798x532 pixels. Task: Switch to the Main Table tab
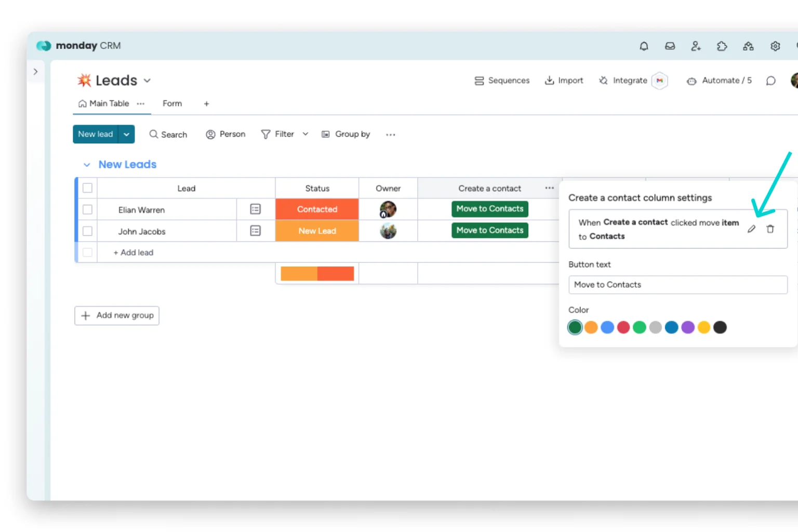click(104, 103)
